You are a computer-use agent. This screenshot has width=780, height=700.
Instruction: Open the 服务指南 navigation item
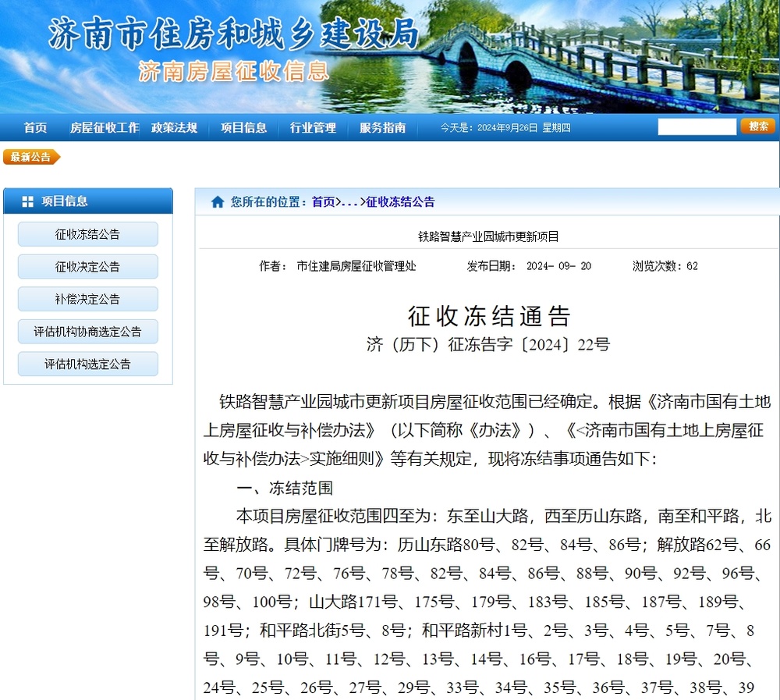382,128
